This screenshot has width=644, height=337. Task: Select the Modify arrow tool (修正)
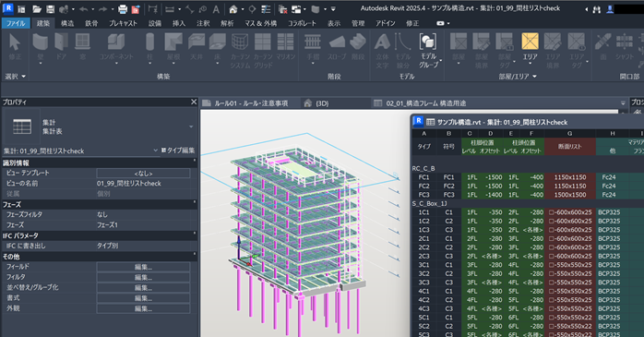pyautogui.click(x=15, y=46)
